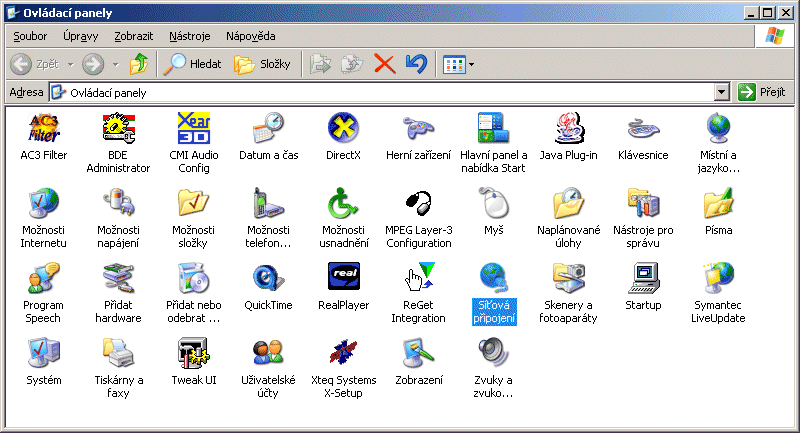Viewport: 800px width, 433px height.
Task: Open the Soubor menu
Action: [x=30, y=36]
